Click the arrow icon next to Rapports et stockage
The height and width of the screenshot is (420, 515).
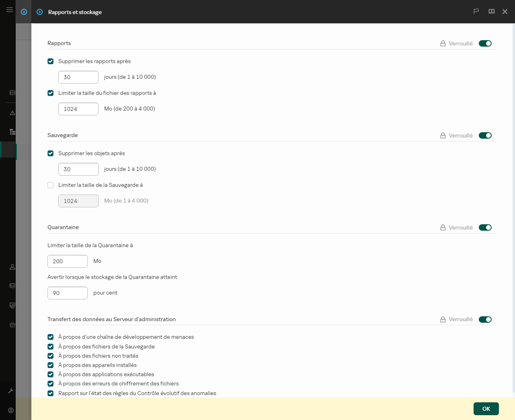(x=39, y=12)
